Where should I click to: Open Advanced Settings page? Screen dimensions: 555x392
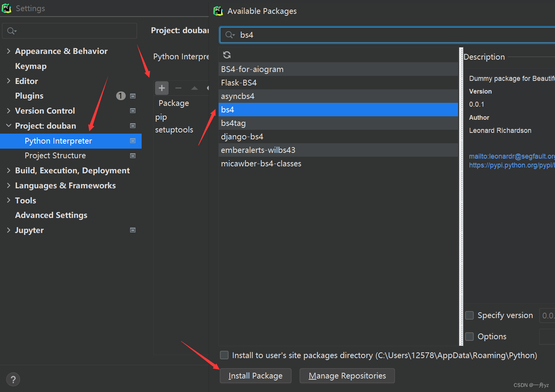51,215
